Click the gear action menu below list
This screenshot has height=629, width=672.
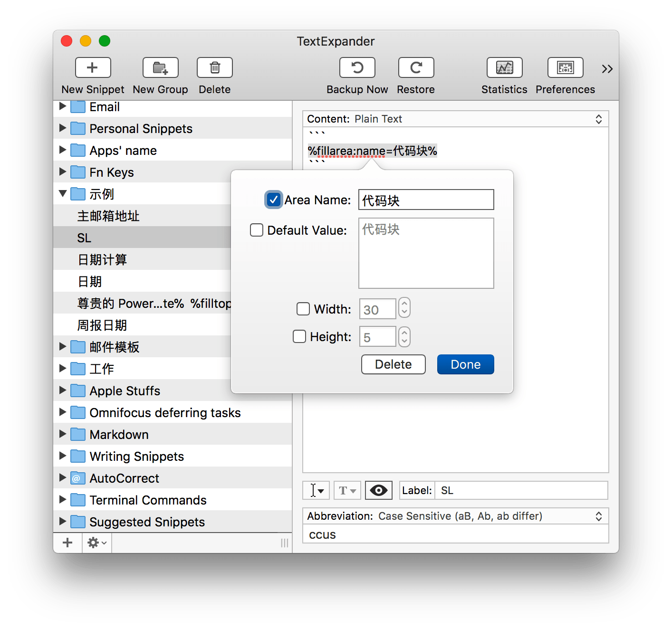(97, 543)
